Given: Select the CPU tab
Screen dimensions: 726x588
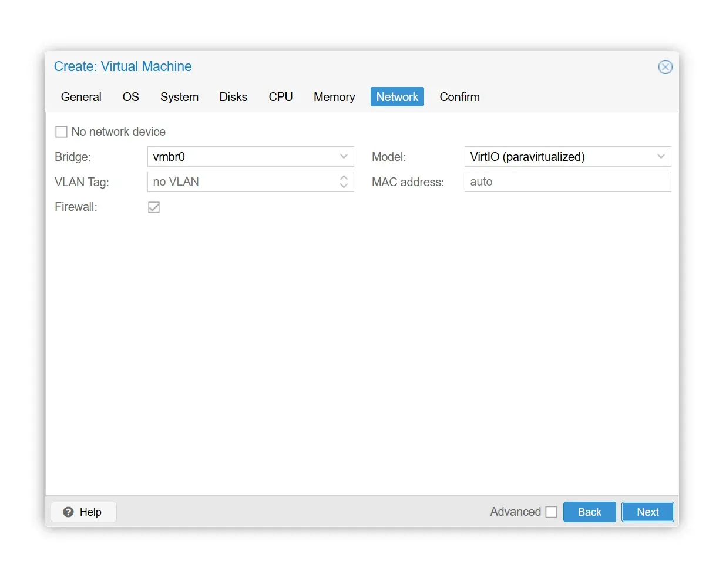Looking at the screenshot, I should tap(281, 97).
